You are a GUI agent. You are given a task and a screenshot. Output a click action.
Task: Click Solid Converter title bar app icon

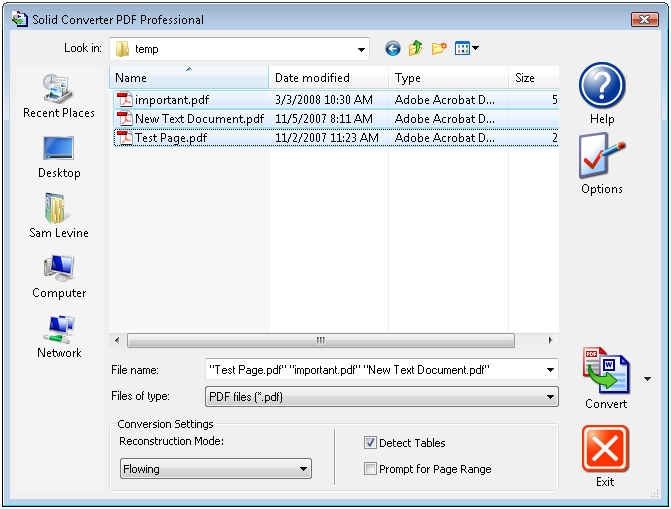tap(20, 19)
